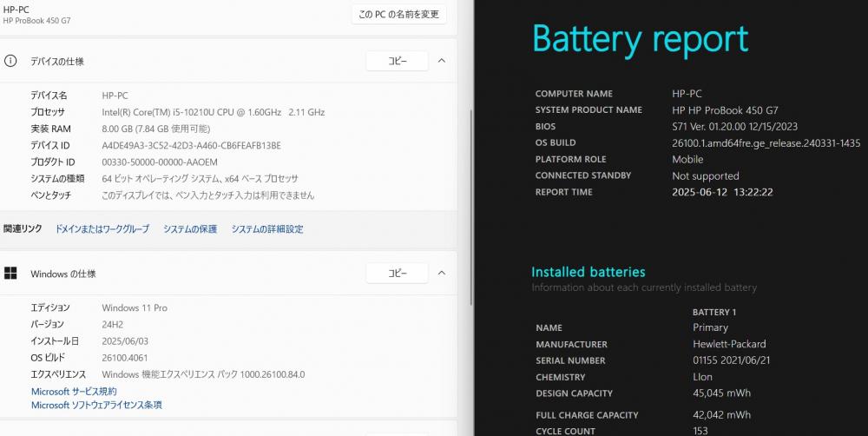
Task: Select the Installed batteries heading
Action: click(588, 272)
